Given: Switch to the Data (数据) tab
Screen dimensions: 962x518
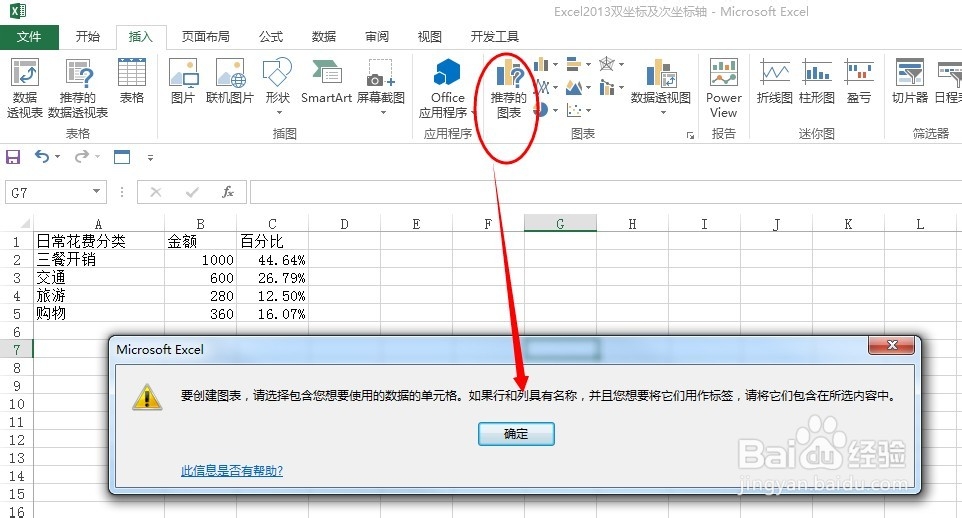Looking at the screenshot, I should click(x=323, y=37).
